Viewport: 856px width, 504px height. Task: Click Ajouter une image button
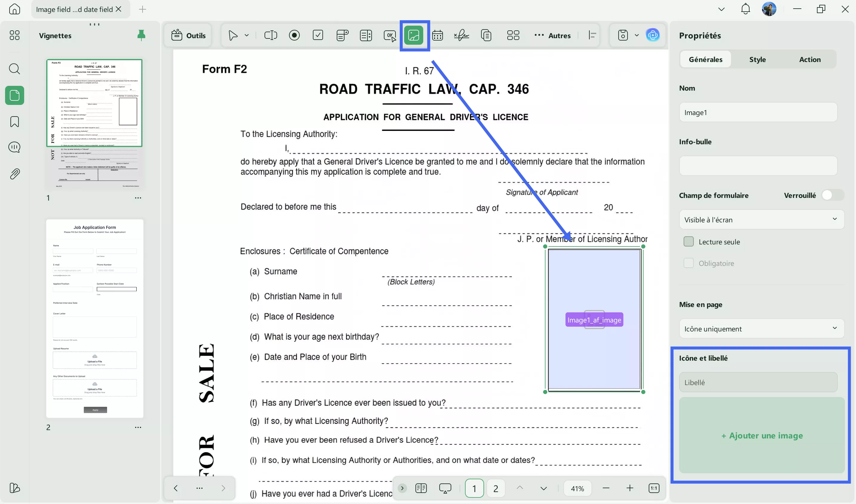tap(762, 435)
